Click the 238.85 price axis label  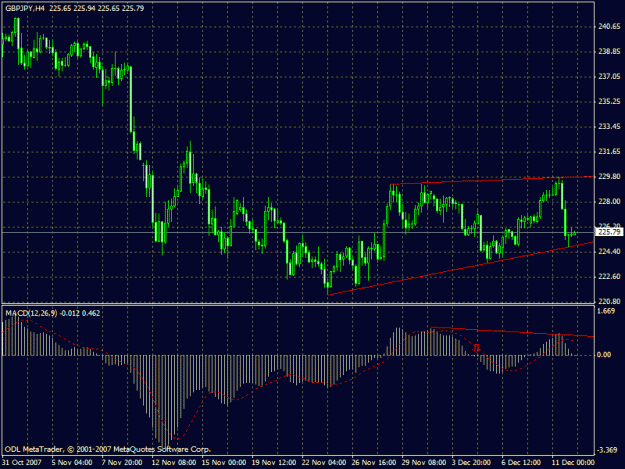pos(609,51)
